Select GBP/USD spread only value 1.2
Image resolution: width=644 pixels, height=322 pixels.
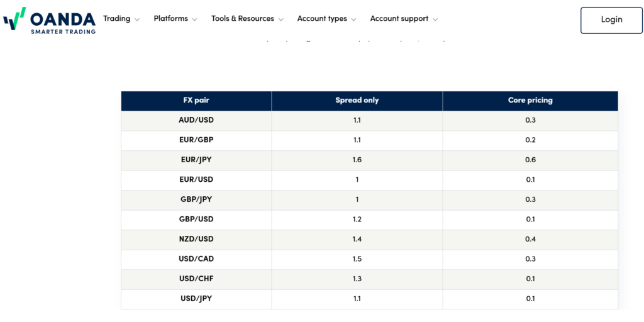coord(357,219)
